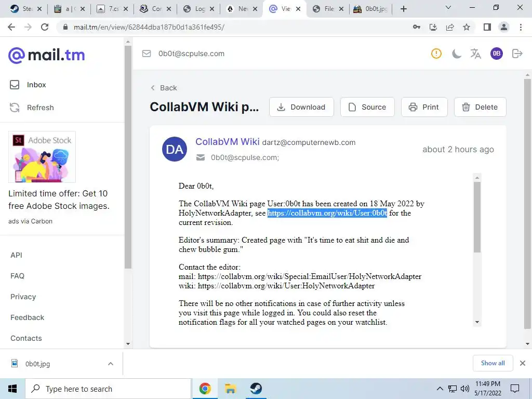Share this page icon
532x399 pixels.
coord(450,27)
